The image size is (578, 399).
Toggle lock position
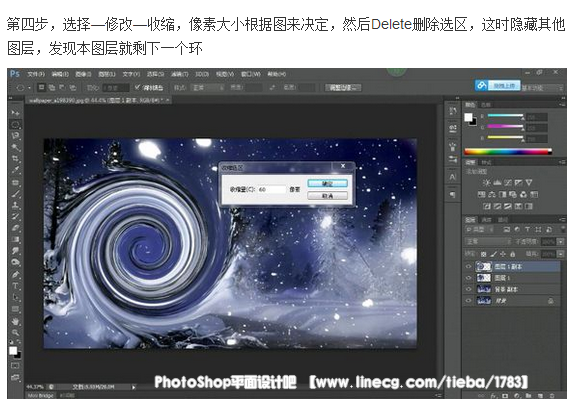(503, 254)
